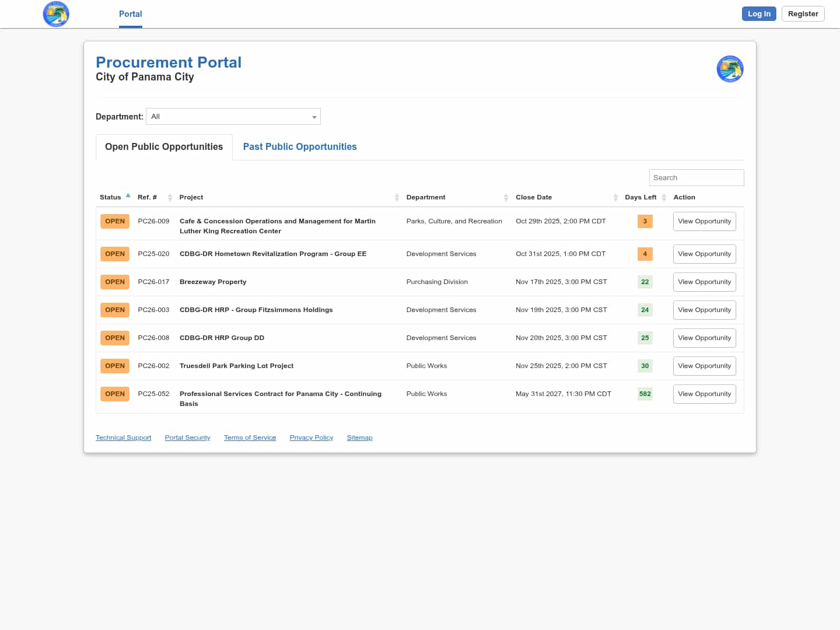840x630 pixels.
Task: Click the 582 days left badge
Action: [x=645, y=394]
